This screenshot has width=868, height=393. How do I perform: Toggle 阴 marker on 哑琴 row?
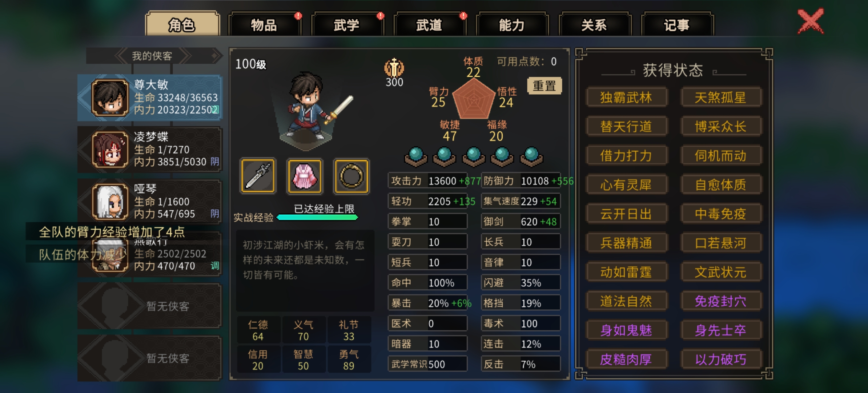click(x=215, y=213)
